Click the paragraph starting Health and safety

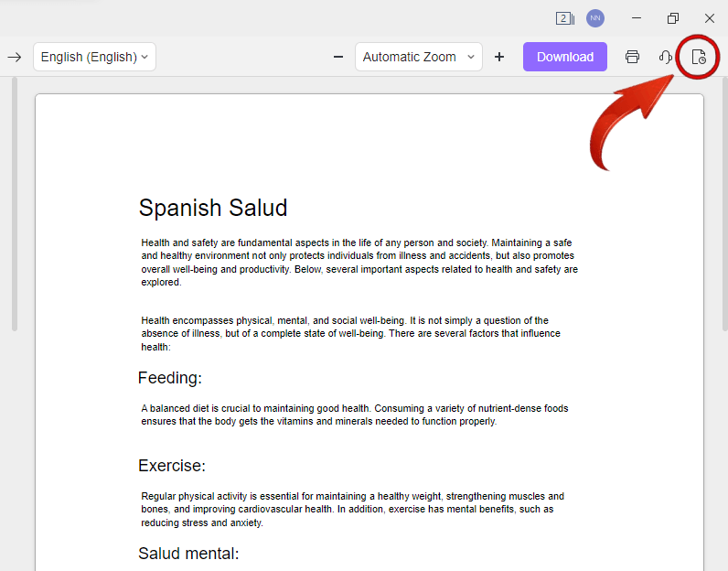[359, 262]
